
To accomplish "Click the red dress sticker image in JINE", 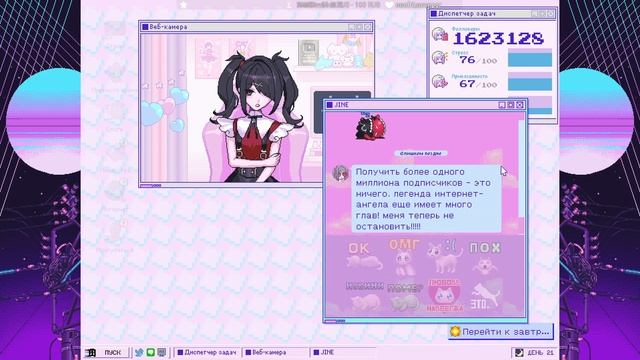I will point(370,127).
